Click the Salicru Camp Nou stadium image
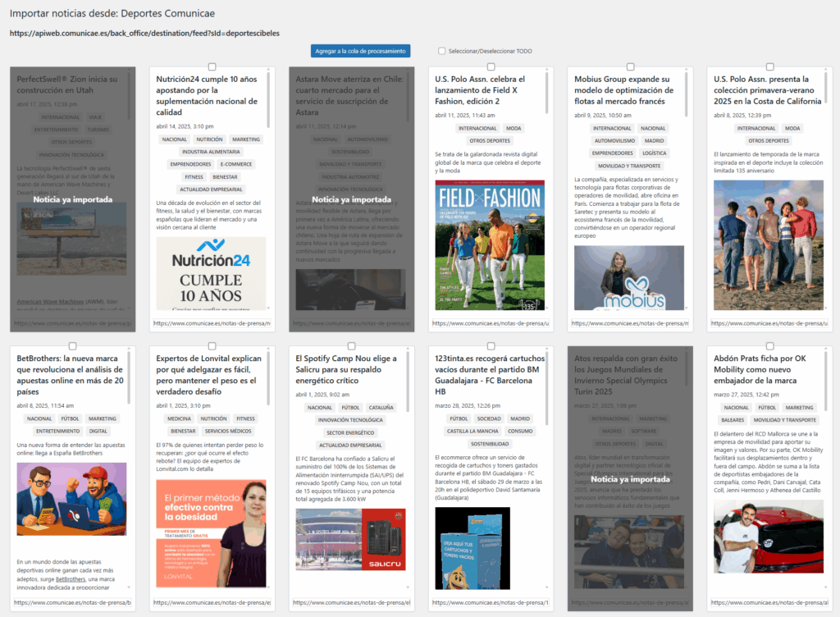The width and height of the screenshot is (840, 617). [x=350, y=539]
